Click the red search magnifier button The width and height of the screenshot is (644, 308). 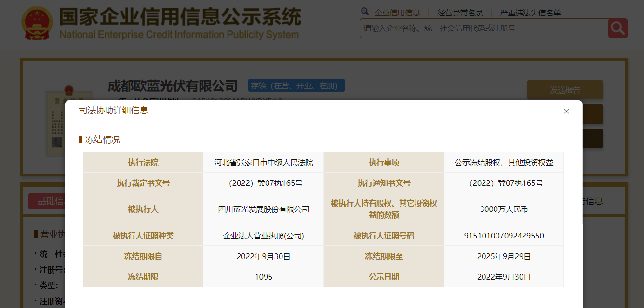pos(618,28)
